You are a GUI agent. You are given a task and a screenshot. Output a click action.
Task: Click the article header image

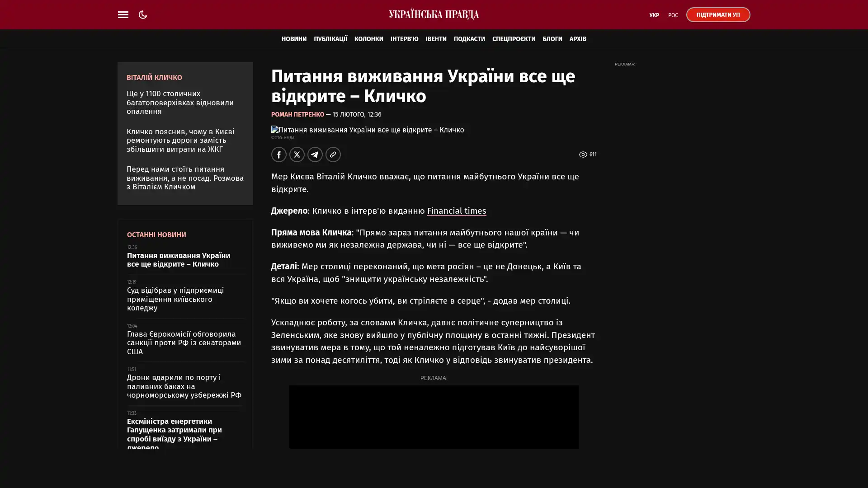tap(367, 130)
